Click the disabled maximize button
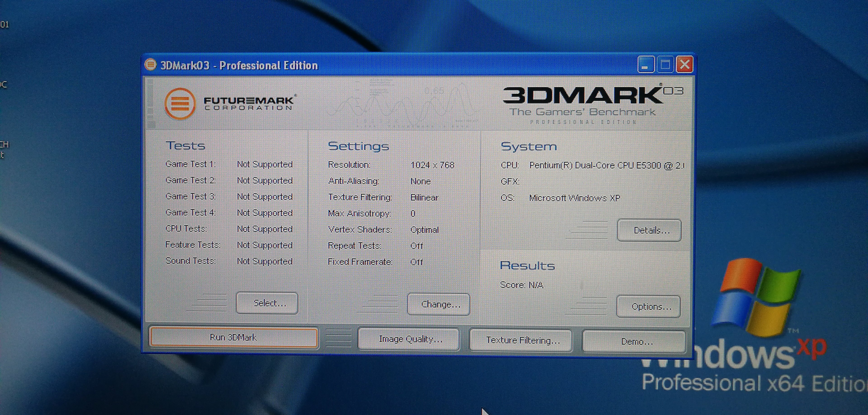Image resolution: width=868 pixels, height=415 pixels. (x=665, y=64)
